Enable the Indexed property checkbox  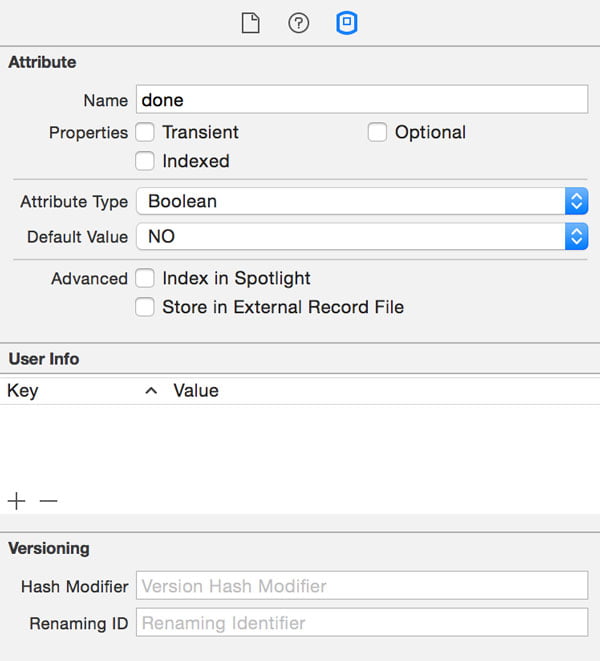coord(145,161)
